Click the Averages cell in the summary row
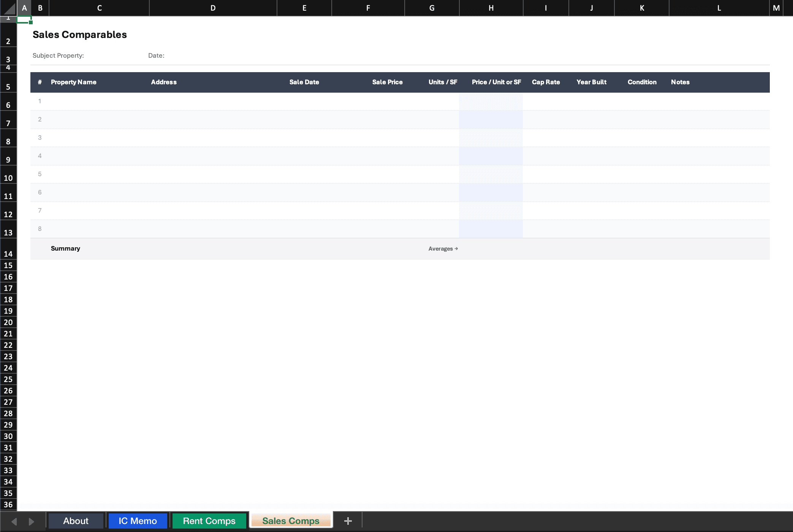This screenshot has width=793, height=532. [x=443, y=249]
